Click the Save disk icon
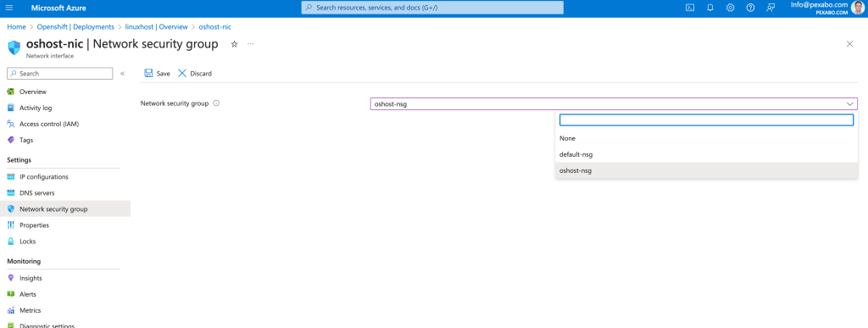The image size is (868, 328). click(148, 73)
